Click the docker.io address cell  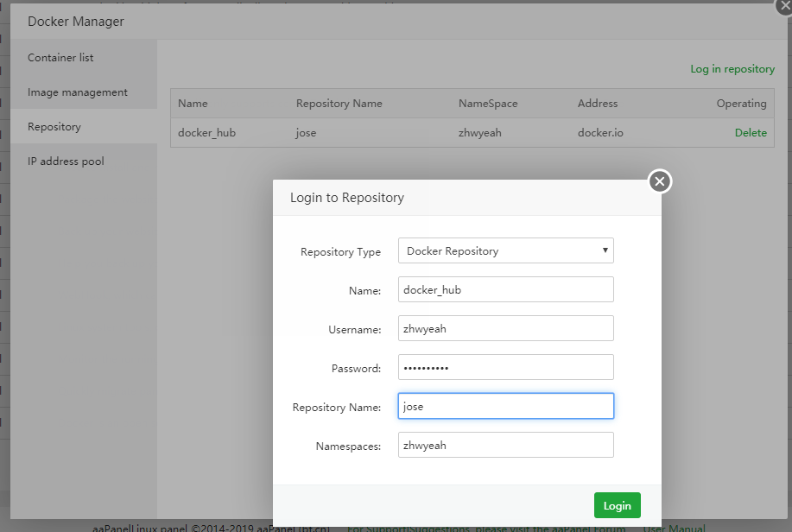click(598, 132)
